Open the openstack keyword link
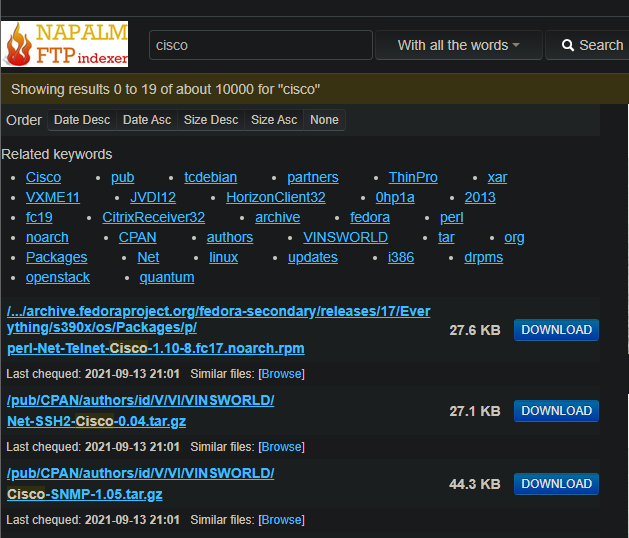This screenshot has height=538, width=629. tap(57, 278)
